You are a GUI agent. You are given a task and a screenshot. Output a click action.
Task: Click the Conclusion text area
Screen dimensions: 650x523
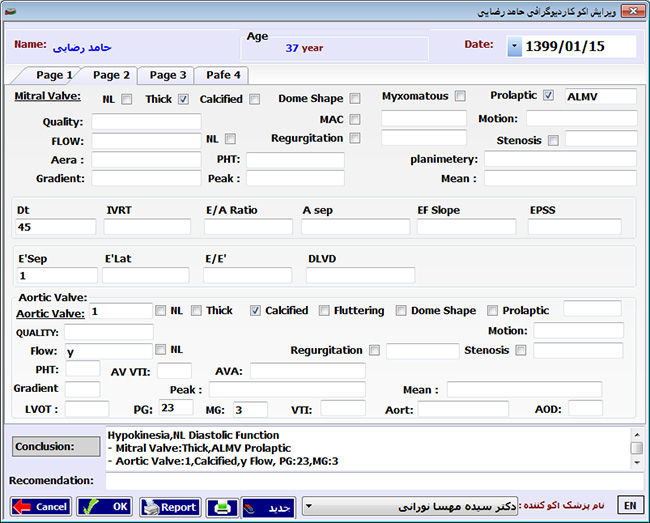[367, 449]
